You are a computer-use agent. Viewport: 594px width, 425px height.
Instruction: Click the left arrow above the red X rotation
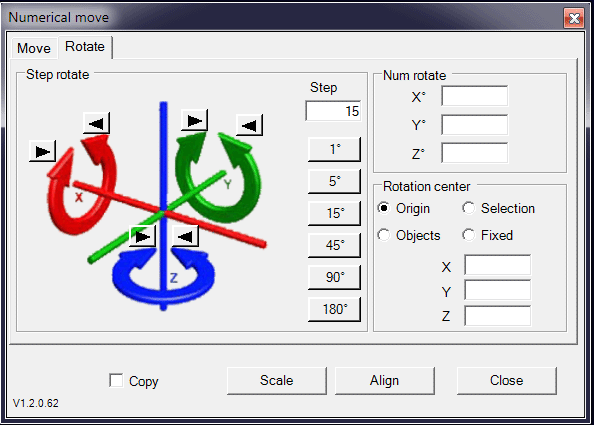[x=96, y=123]
